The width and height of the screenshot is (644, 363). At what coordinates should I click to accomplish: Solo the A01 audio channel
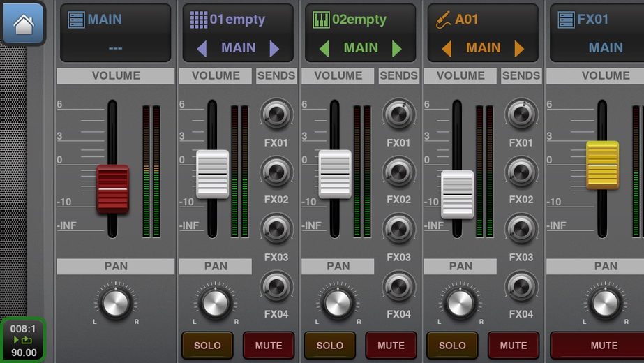[452, 346]
